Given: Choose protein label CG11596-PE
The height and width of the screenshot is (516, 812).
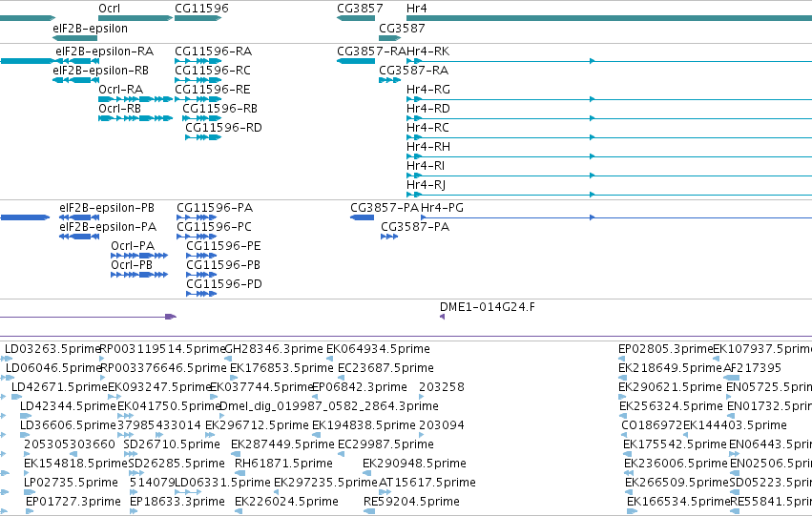Looking at the screenshot, I should tap(223, 246).
